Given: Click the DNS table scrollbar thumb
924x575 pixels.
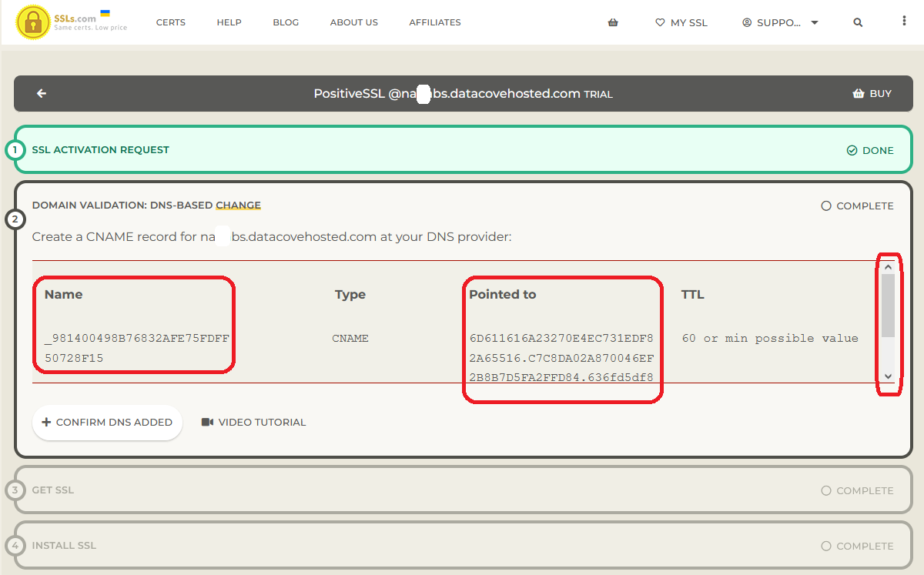Looking at the screenshot, I should pos(888,306).
